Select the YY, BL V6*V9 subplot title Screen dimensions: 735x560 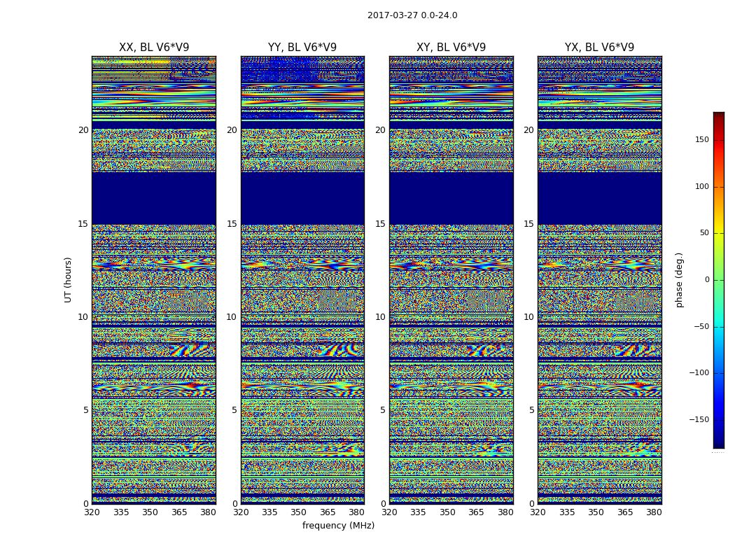coord(302,48)
